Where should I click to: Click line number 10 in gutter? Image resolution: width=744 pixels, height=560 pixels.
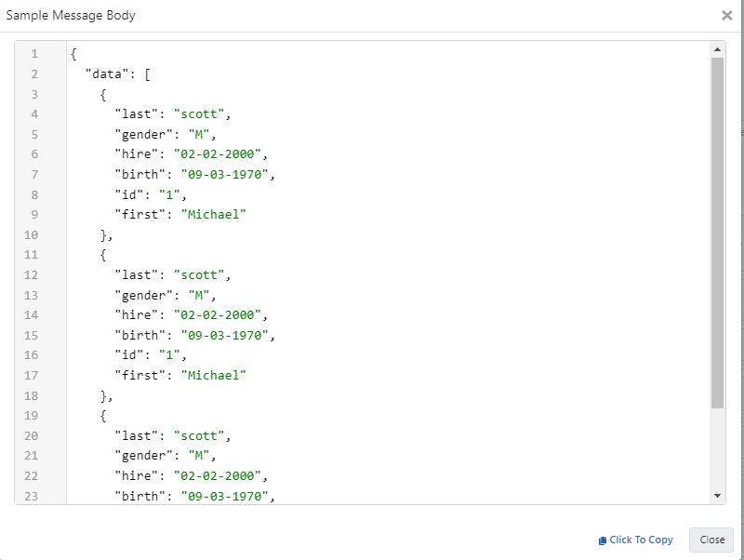(31, 234)
